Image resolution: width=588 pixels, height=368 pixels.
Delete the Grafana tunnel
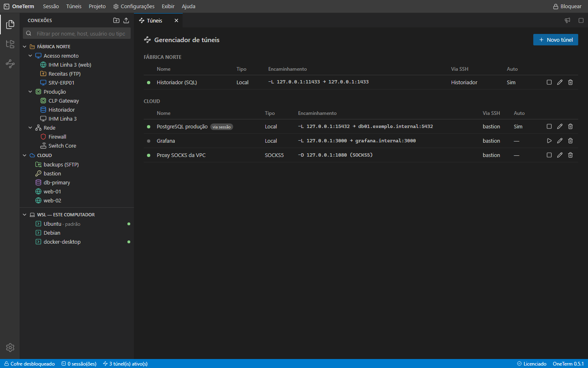570,141
